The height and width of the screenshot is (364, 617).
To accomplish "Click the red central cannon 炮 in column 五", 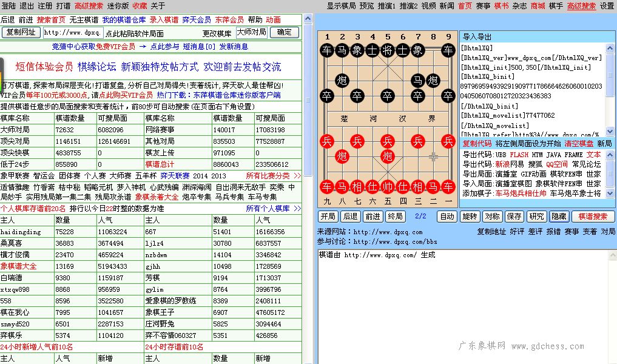I will (x=388, y=157).
